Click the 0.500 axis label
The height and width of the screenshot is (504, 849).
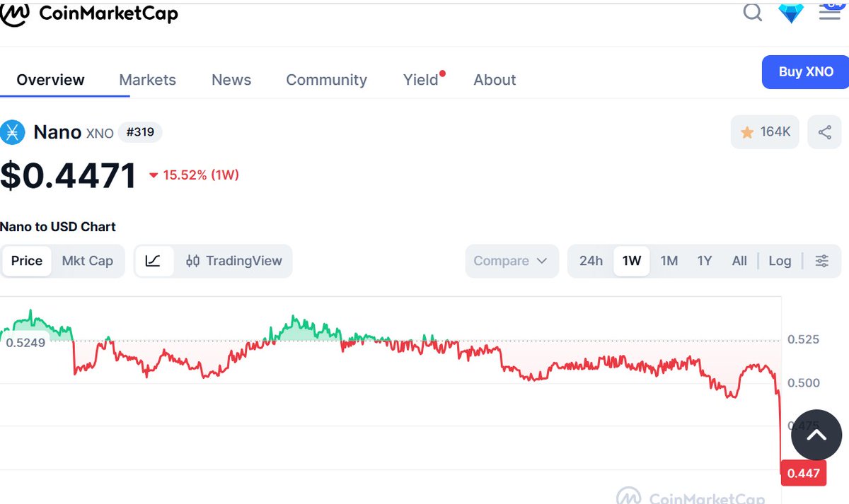(x=803, y=382)
